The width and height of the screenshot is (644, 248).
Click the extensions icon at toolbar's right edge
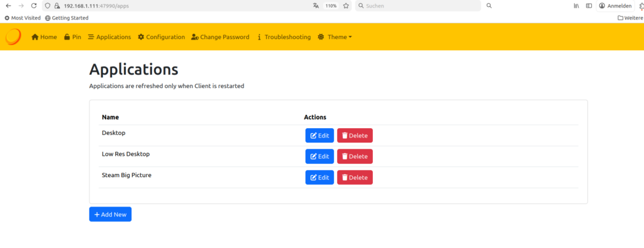pos(641,6)
